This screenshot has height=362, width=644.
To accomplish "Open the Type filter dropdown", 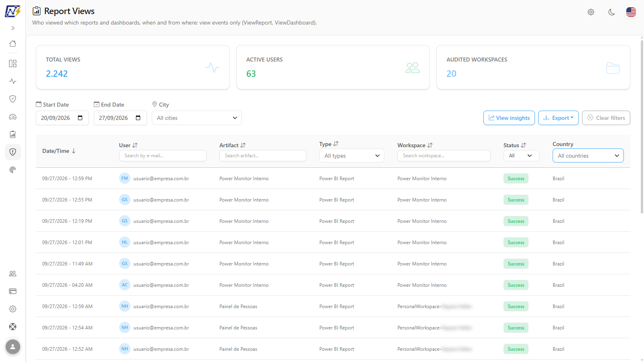I will 352,156.
